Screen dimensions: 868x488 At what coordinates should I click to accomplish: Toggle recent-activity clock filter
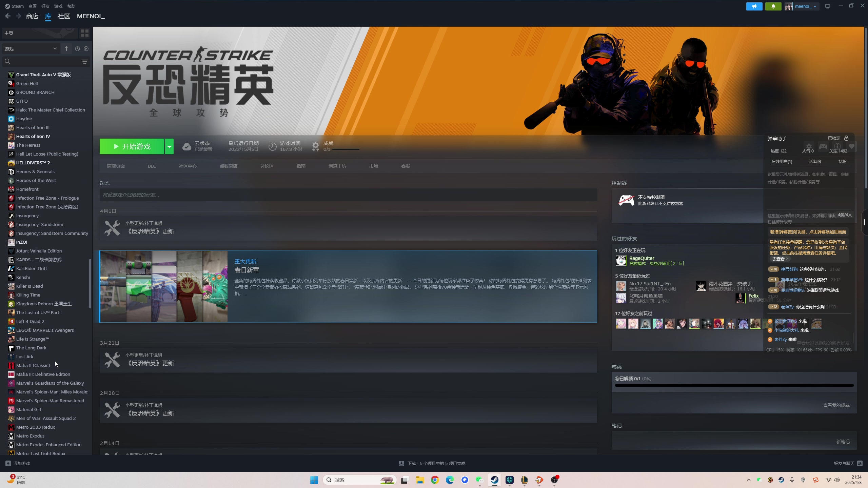(x=77, y=49)
